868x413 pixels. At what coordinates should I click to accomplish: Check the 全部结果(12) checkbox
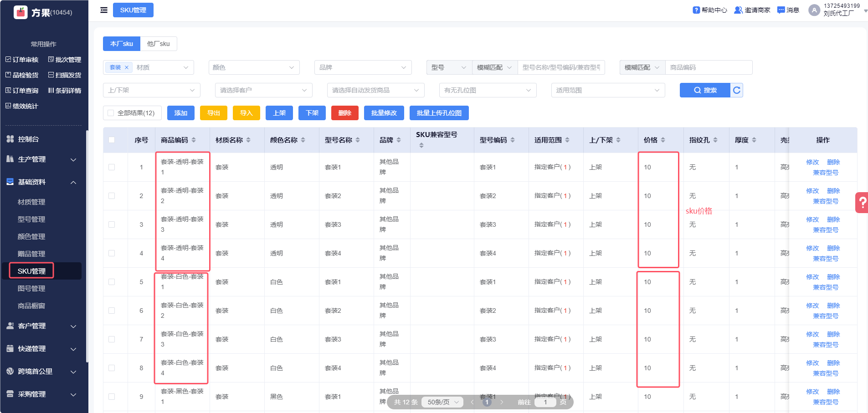click(111, 113)
